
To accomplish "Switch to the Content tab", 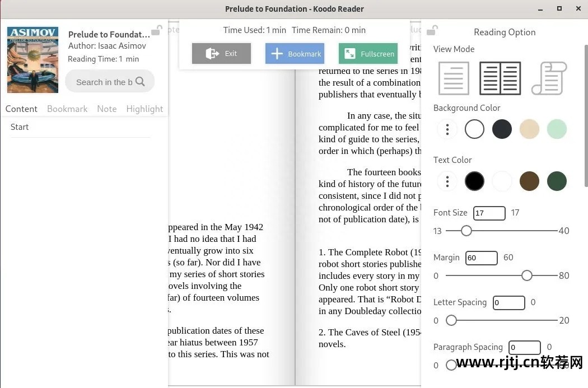I will pos(21,109).
